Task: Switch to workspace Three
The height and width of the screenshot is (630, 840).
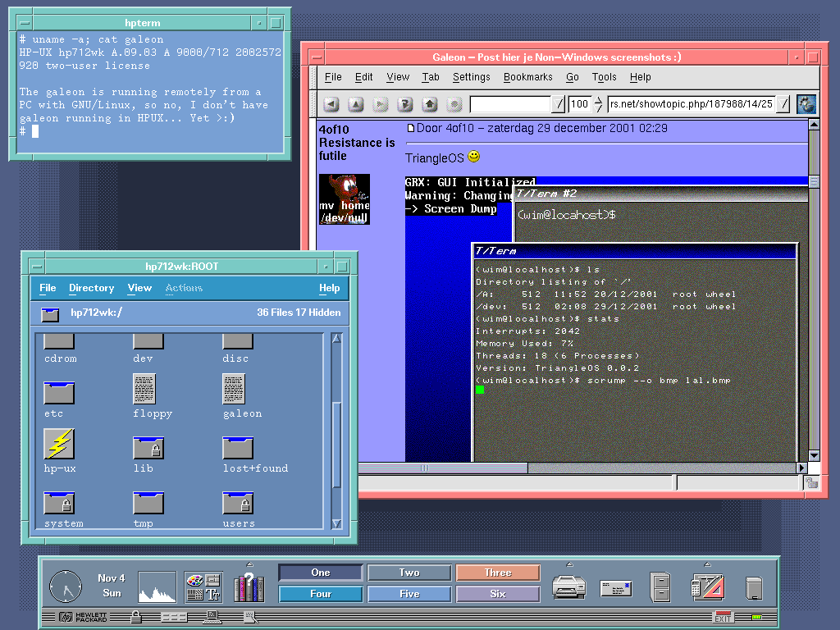Action: (498, 572)
